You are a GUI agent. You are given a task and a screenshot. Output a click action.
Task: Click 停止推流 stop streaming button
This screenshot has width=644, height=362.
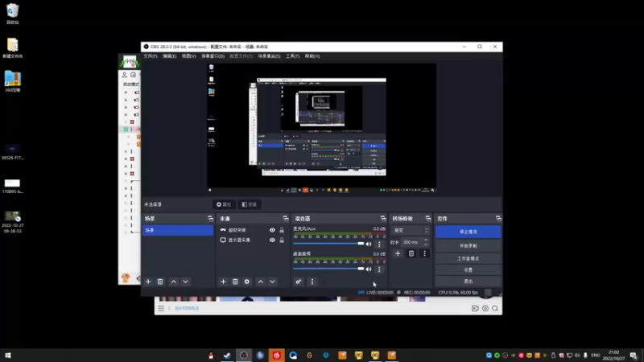pyautogui.click(x=469, y=232)
